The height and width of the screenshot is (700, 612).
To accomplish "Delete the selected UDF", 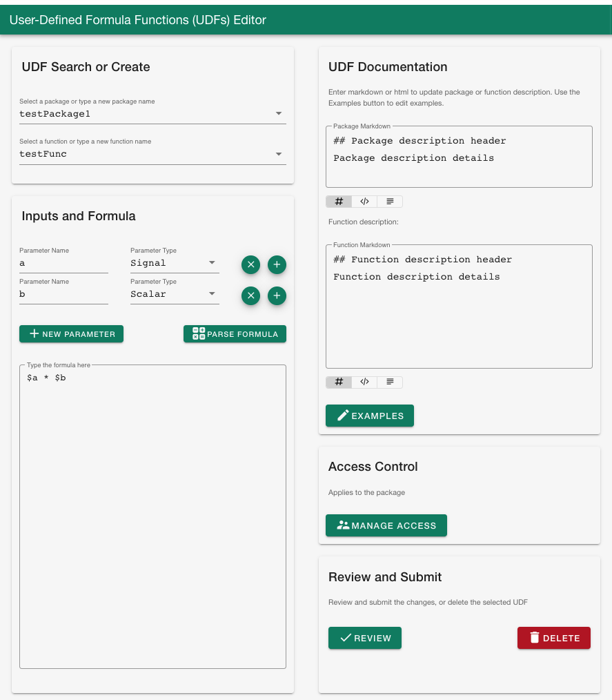I will pos(554,638).
